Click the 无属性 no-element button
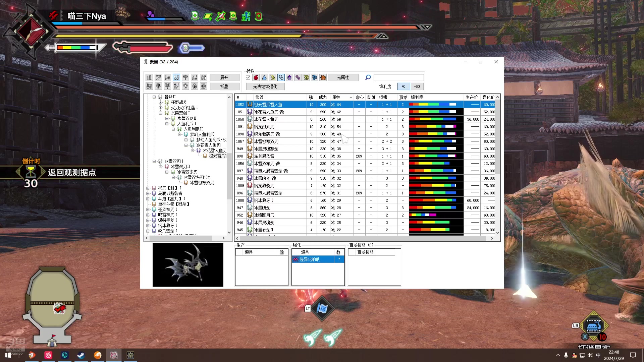The image size is (644, 362). tap(343, 77)
